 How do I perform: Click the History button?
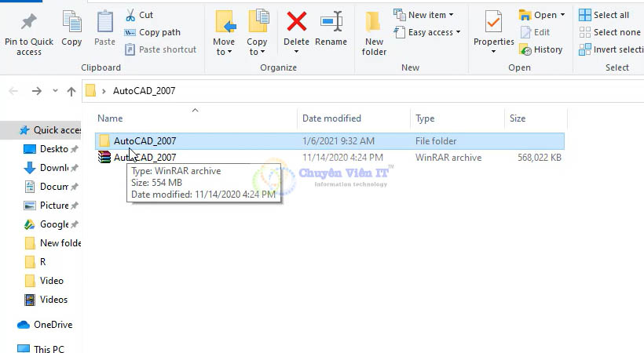click(x=541, y=49)
